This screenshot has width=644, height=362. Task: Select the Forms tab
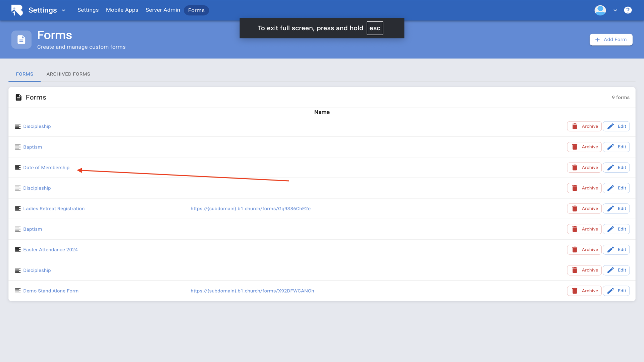(24, 74)
